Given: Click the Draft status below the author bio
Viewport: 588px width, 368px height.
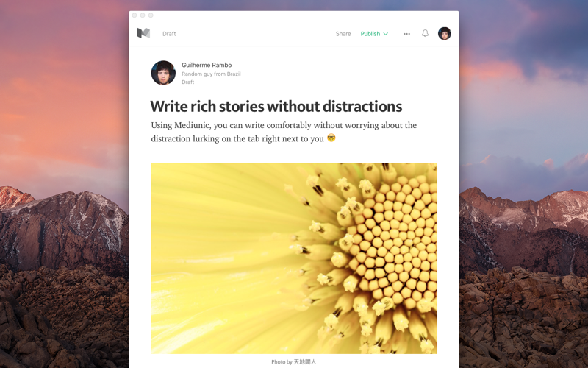Looking at the screenshot, I should [188, 82].
